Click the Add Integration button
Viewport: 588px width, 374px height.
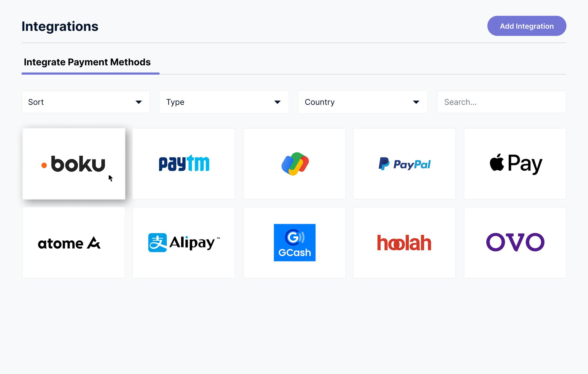point(527,26)
